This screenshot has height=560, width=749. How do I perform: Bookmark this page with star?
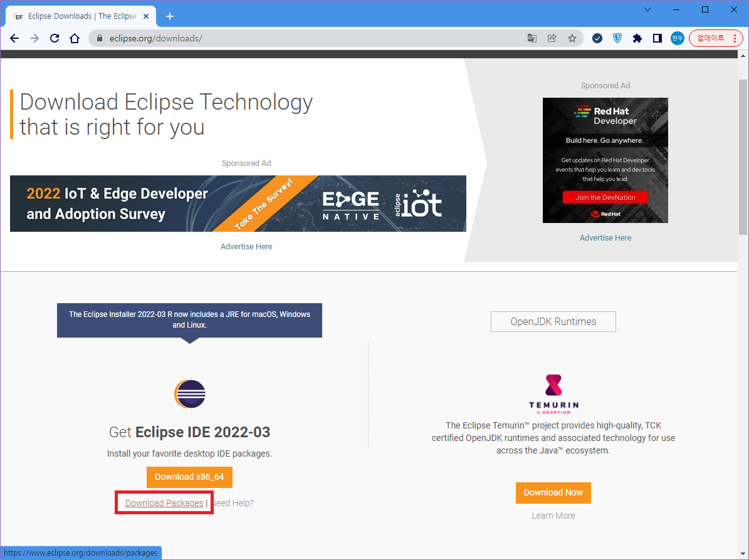point(572,38)
